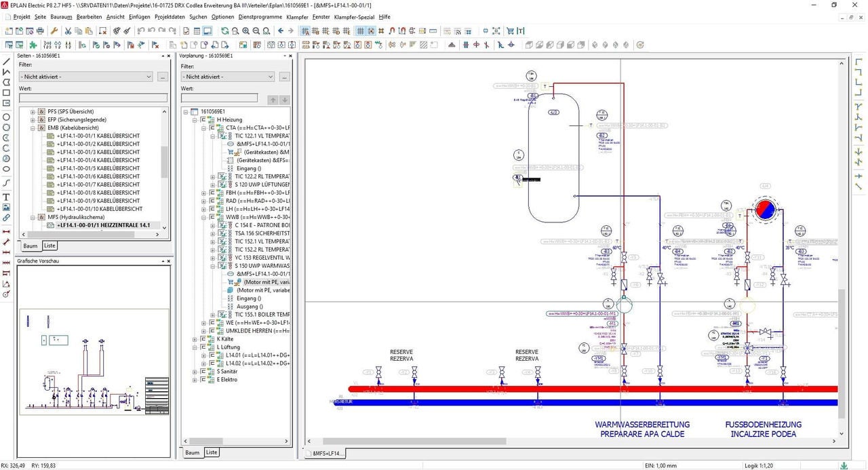Activate the Zoom in magnifier tool
The image size is (868, 470).
point(245,31)
